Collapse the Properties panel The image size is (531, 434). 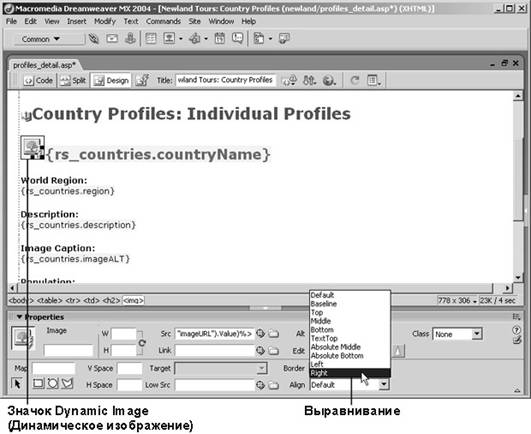click(20, 317)
